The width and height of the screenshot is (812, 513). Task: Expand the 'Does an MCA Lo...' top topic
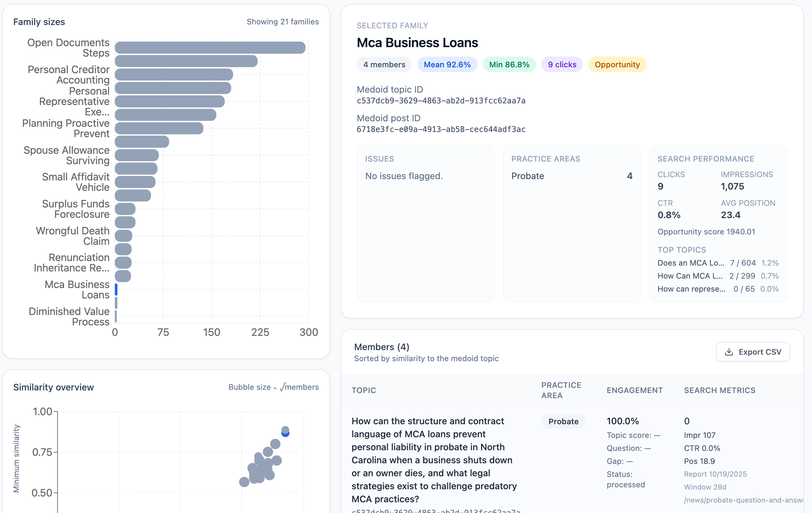[x=690, y=263]
